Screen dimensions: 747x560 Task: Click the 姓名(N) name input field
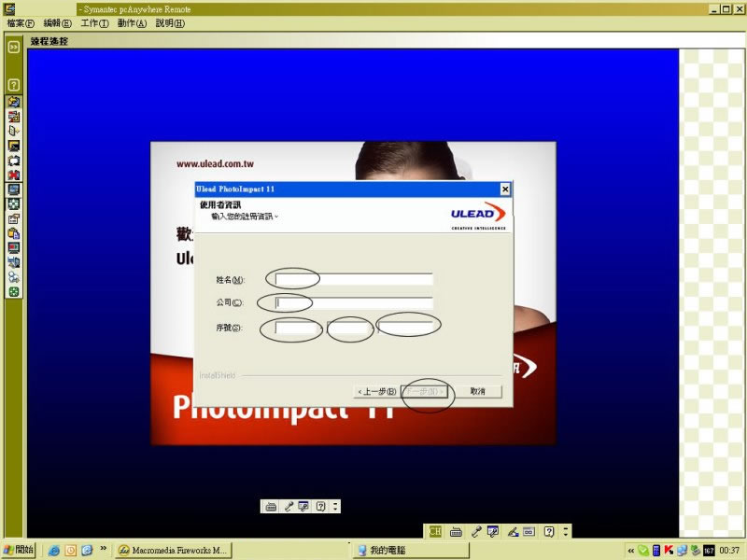(x=354, y=279)
